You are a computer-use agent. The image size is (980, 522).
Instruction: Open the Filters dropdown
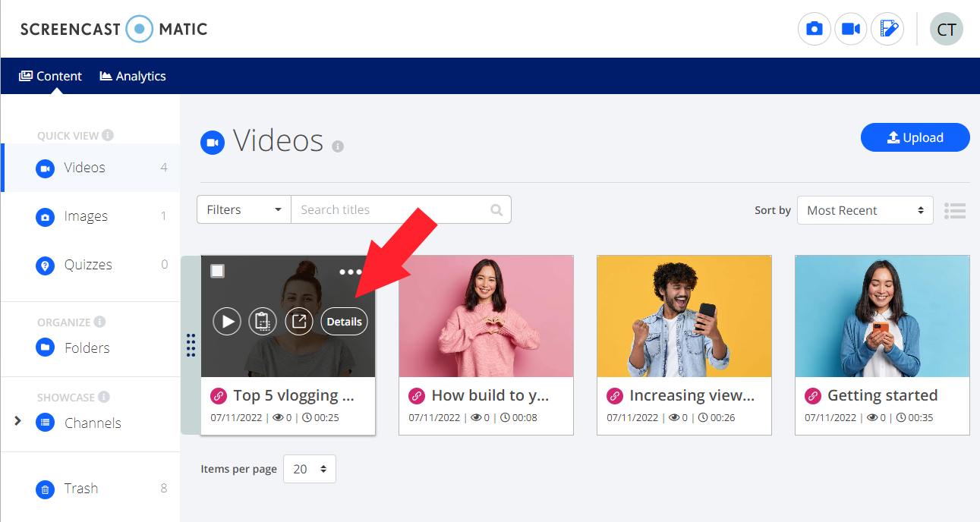tap(244, 209)
